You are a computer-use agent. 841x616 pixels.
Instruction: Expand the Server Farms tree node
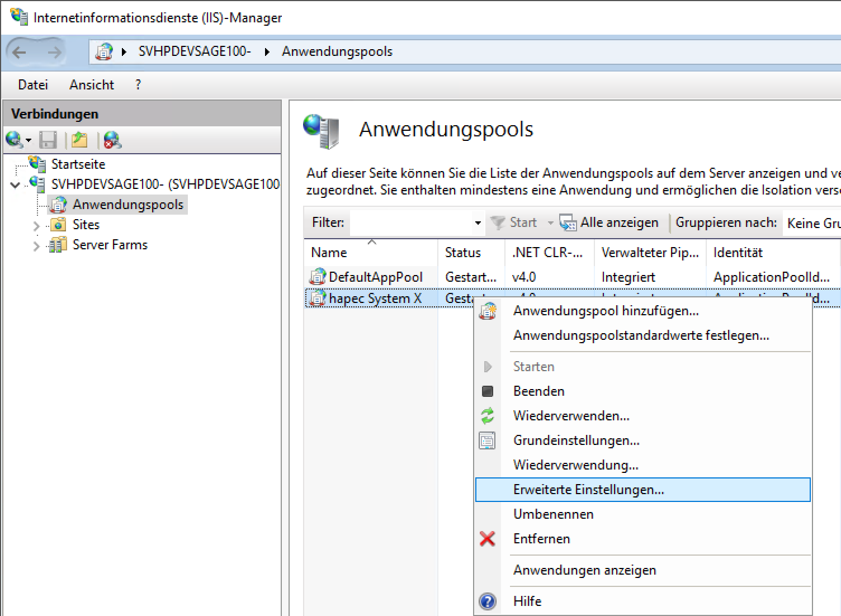coord(36,246)
